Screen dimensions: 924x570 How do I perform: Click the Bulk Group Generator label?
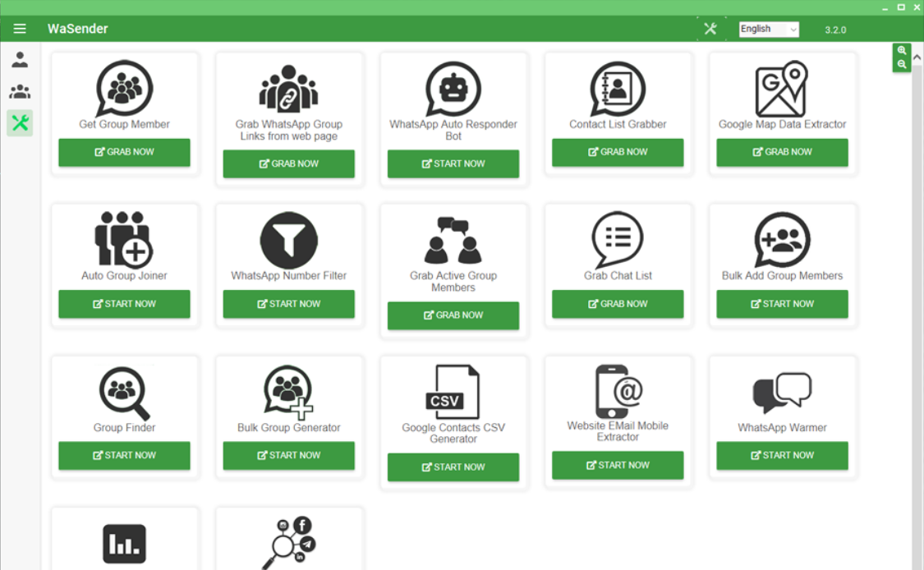coord(289,428)
